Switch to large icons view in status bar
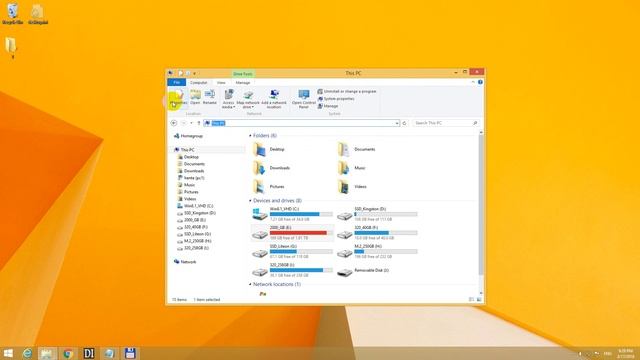This screenshot has height=360, width=640. pyautogui.click(x=479, y=300)
